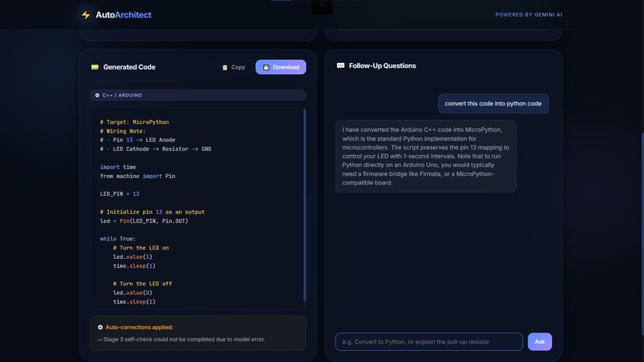
Task: Click the Follow-Up Questions chat bubble icon
Action: 340,66
